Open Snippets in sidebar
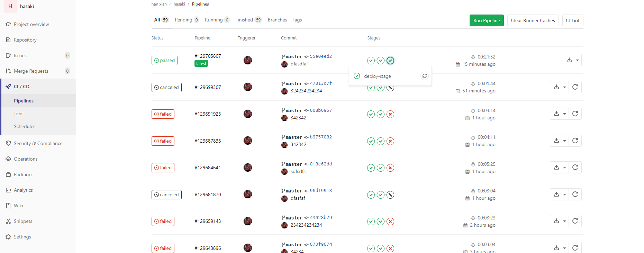Screen dimensions: 644x253 pos(23,221)
